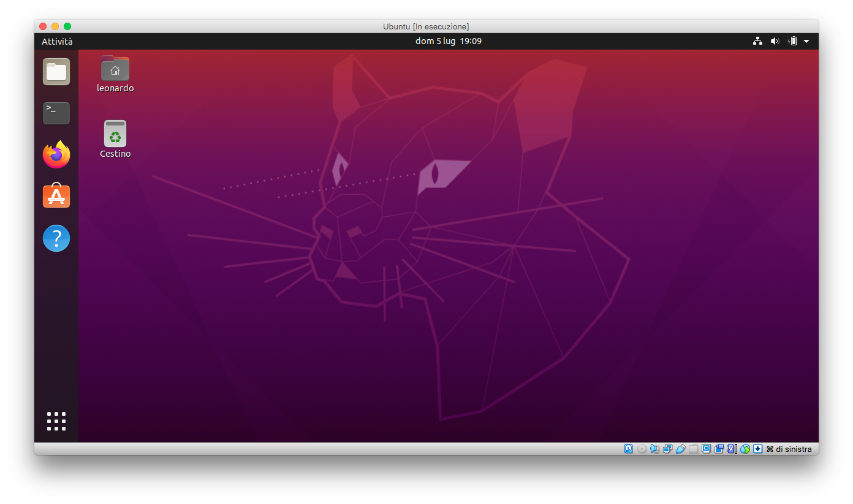The image size is (853, 504).
Task: Click VirtualBox optical drive icon
Action: click(642, 449)
